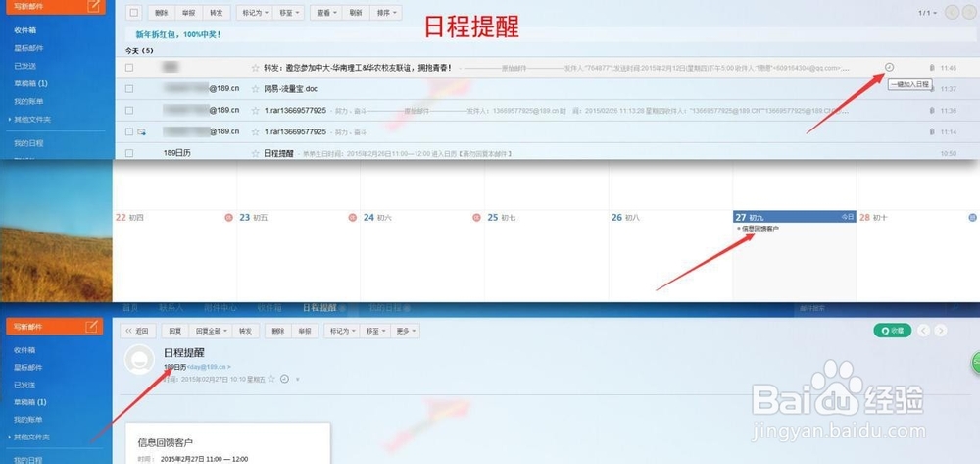Image resolution: width=980 pixels, height=464 pixels.
Task: Switch to the 联系人 tab
Action: [x=171, y=308]
